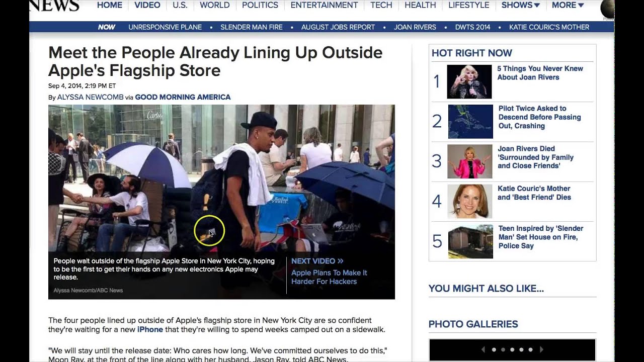Click the caption 'People wait outside of the flagship Apple Store'

pos(164,269)
